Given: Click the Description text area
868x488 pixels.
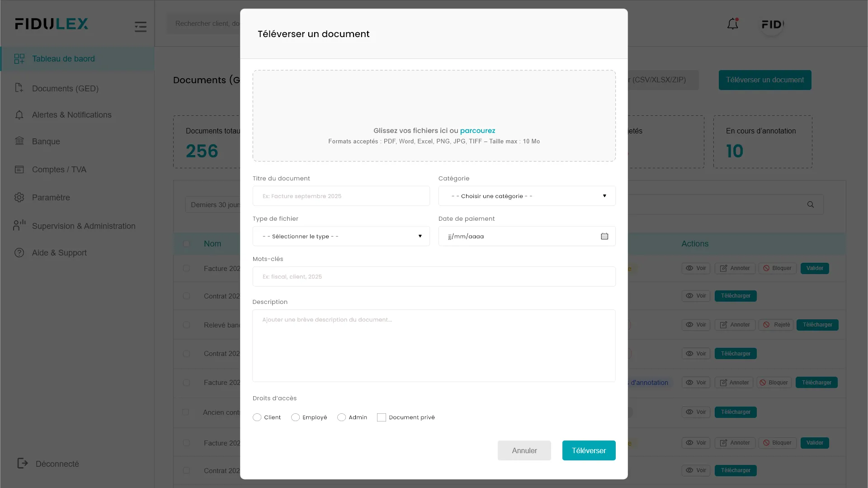Looking at the screenshot, I should (434, 346).
